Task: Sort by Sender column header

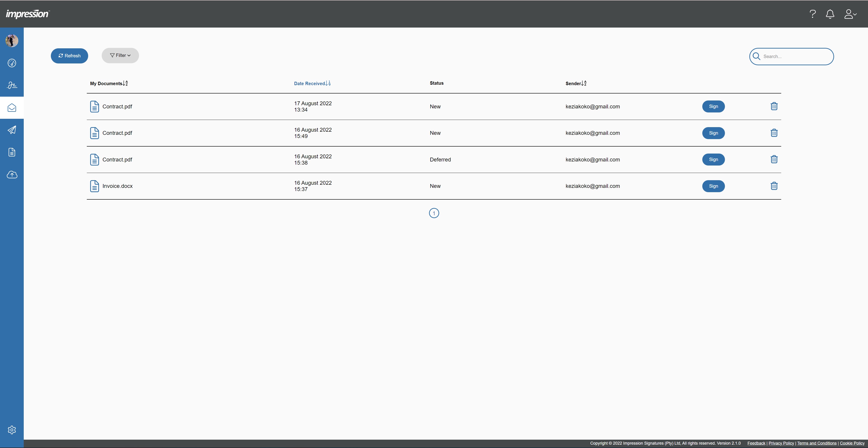Action: click(576, 84)
